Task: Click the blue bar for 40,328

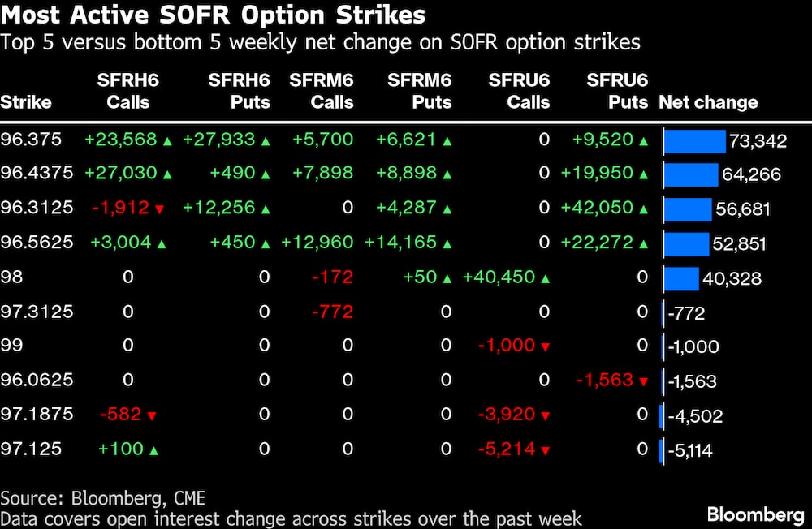Action: tap(681, 278)
